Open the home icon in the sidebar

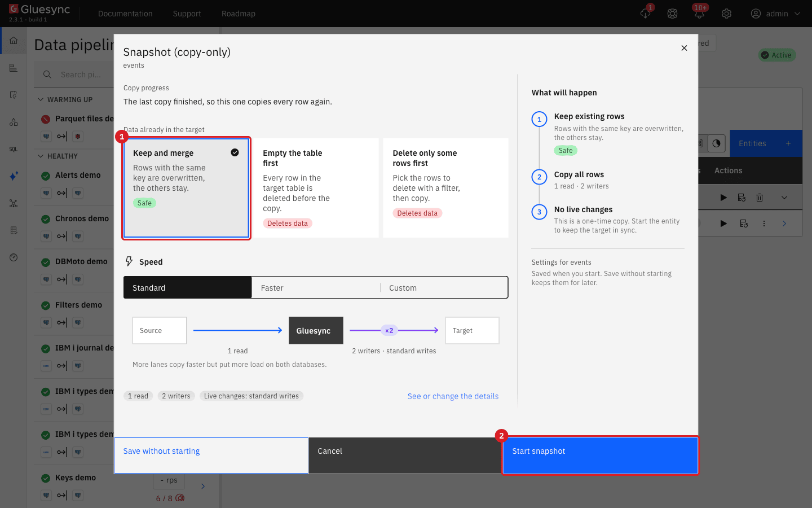pyautogui.click(x=14, y=41)
